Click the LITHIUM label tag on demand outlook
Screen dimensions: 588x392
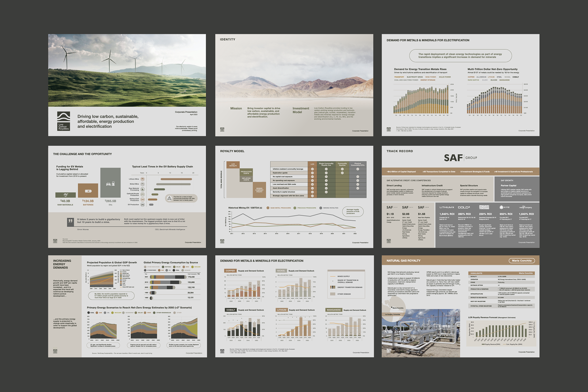point(281,310)
